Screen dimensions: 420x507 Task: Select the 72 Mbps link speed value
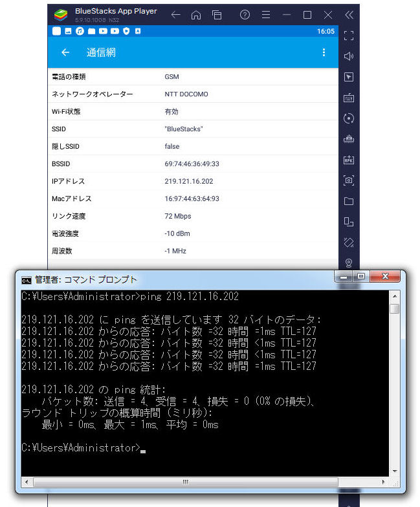pos(177,216)
